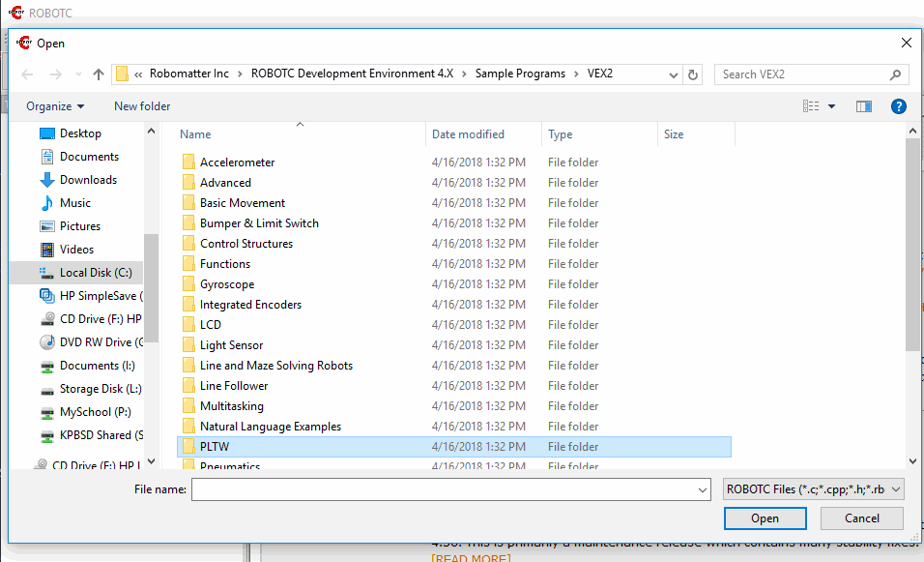Image resolution: width=924 pixels, height=562 pixels.
Task: Sort by Date modified column header
Action: click(468, 134)
